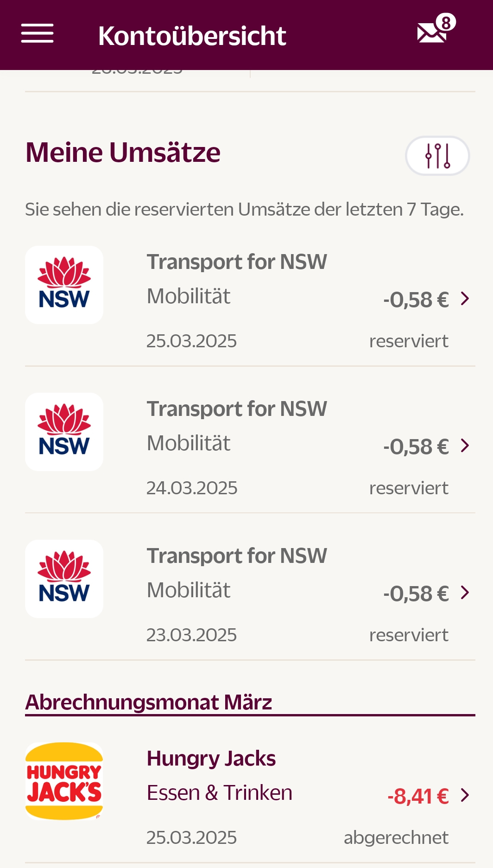Expand the 23.03.2025 Transport for NSW chevron

coord(465,593)
